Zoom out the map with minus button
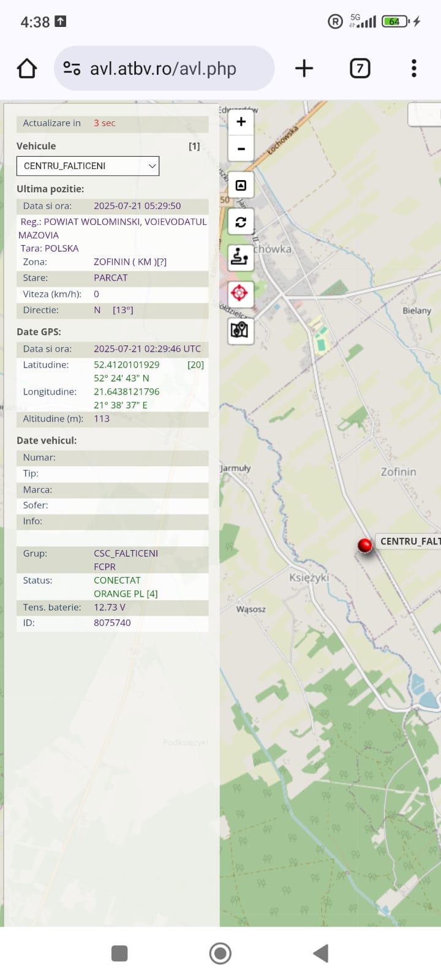 click(241, 148)
